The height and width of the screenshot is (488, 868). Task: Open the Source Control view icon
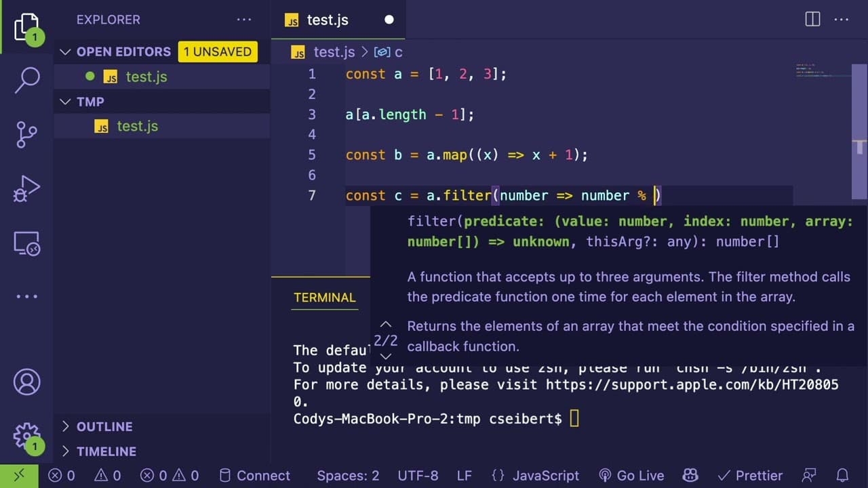click(x=27, y=134)
